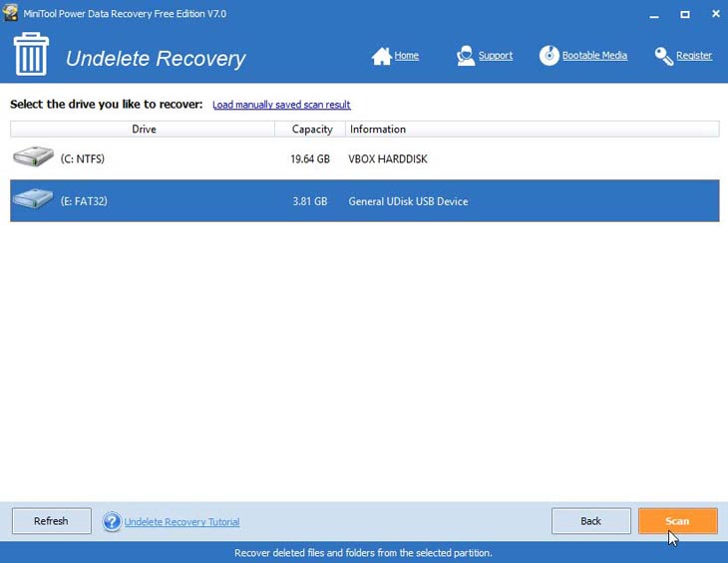
Task: Select the C: NTFS drive icon
Action: 33,156
